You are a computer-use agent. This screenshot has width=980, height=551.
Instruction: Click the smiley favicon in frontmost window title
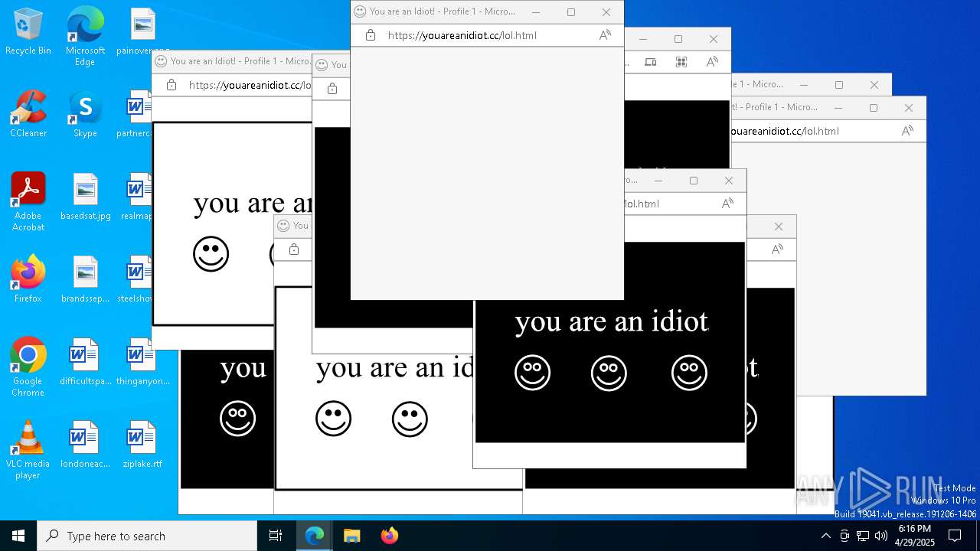click(x=360, y=11)
